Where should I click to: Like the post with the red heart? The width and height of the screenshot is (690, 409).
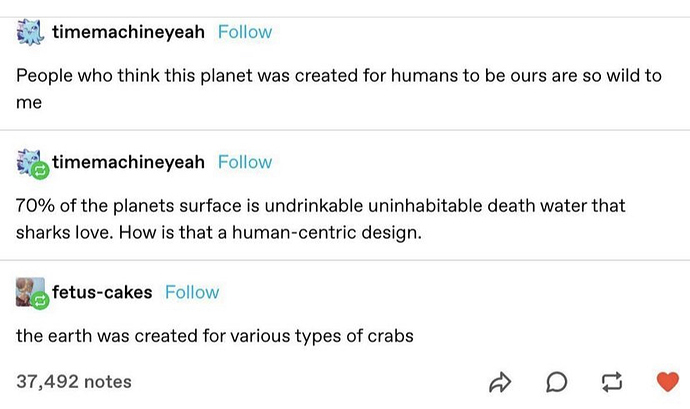point(666,381)
